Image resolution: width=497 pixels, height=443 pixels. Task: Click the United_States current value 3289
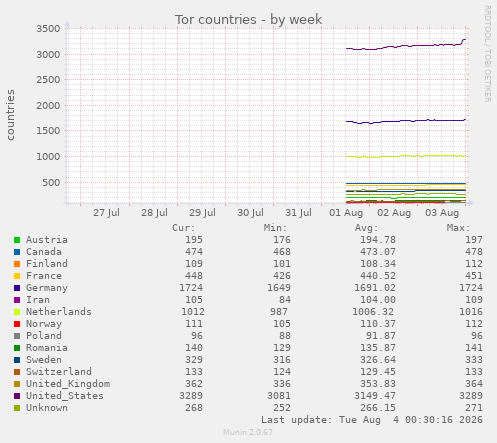(191, 396)
